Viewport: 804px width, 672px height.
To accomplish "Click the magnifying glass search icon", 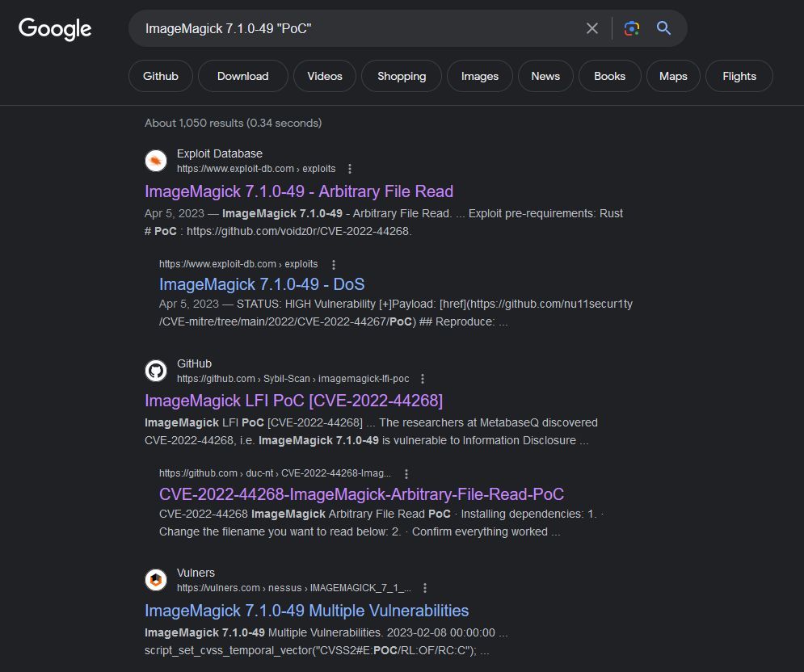I will coord(663,28).
